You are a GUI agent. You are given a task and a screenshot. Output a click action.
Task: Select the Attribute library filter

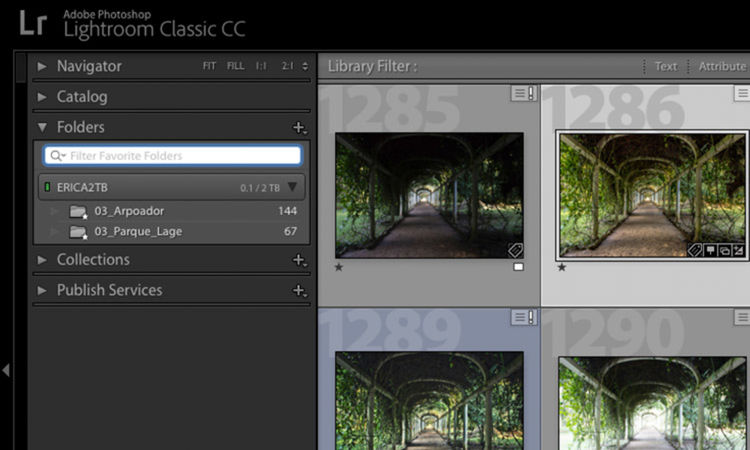pos(722,66)
